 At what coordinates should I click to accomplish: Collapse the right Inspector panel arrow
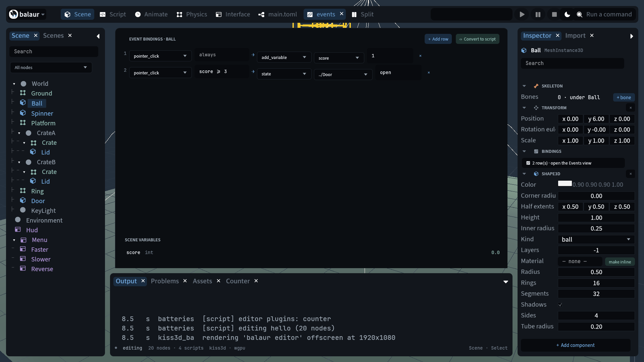(x=632, y=36)
